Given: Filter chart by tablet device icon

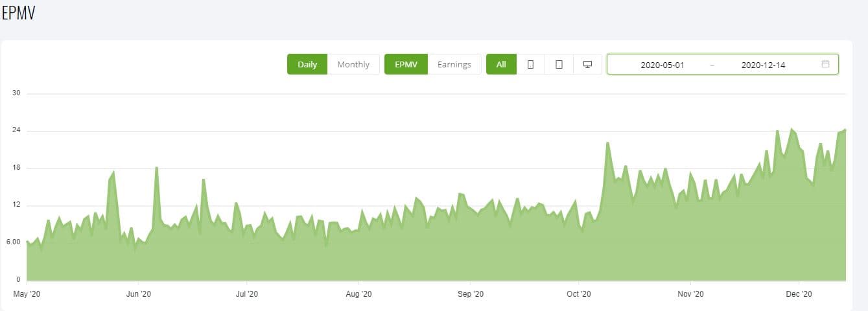Looking at the screenshot, I should tap(559, 64).
